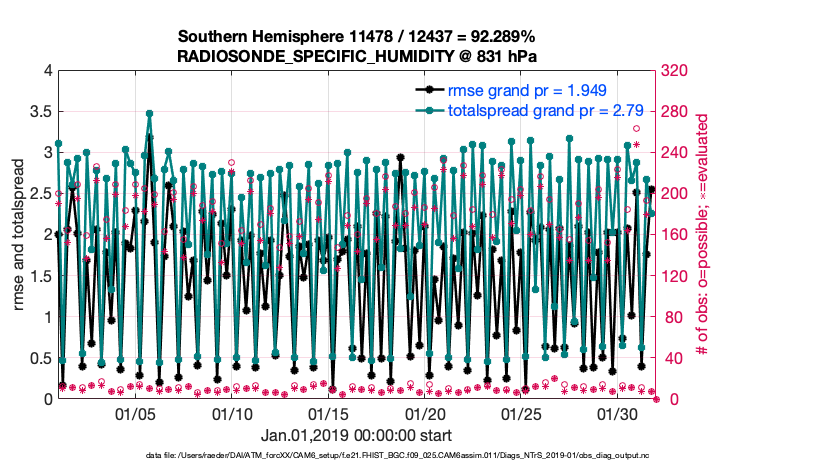
Task: Click the teal totalspread legend line marker
Action: tap(429, 110)
